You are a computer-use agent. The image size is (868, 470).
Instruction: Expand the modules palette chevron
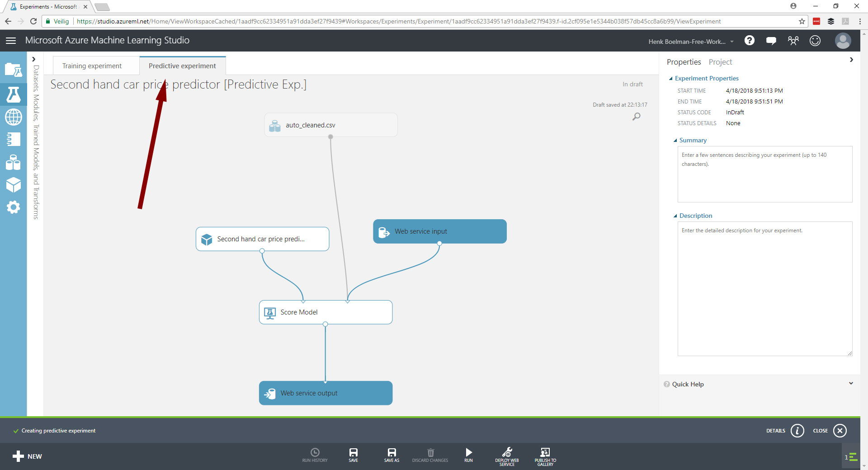[x=33, y=59]
